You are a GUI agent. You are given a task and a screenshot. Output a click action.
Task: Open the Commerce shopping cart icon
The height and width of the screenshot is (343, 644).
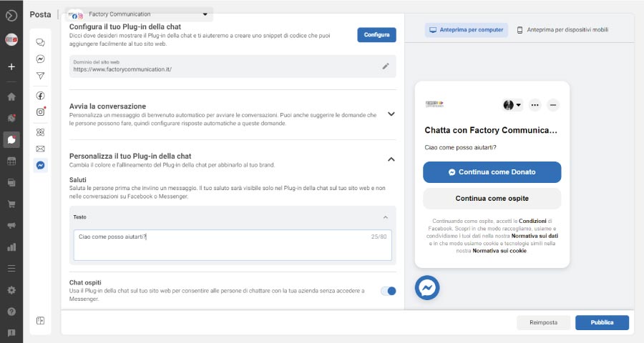11,204
